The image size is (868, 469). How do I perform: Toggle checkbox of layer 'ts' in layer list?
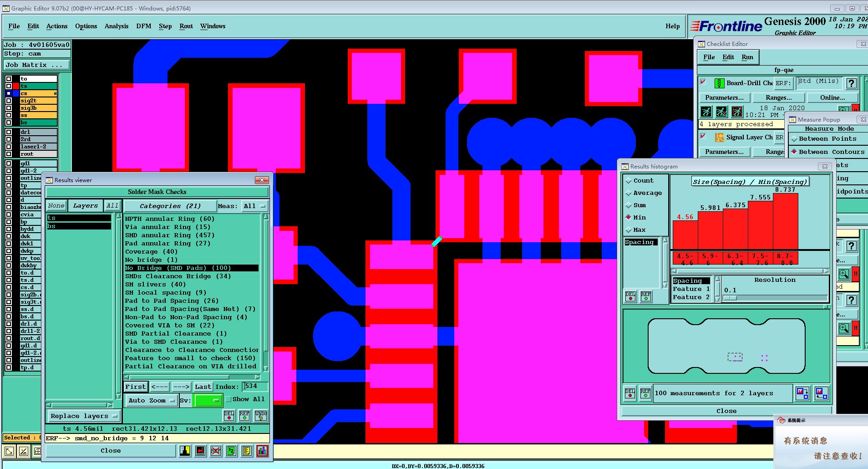(x=9, y=86)
